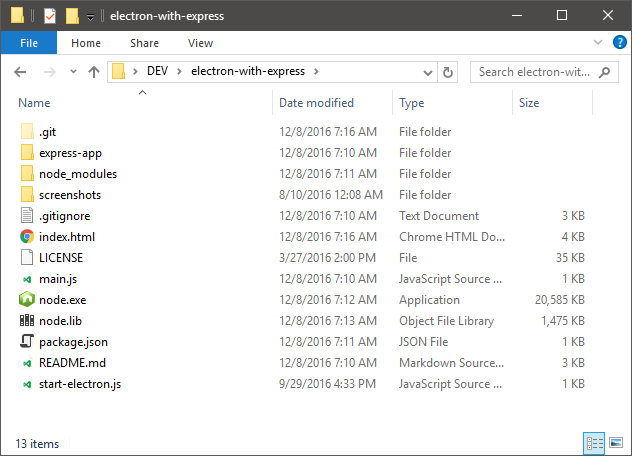Select the express-app folder name

pos(71,153)
